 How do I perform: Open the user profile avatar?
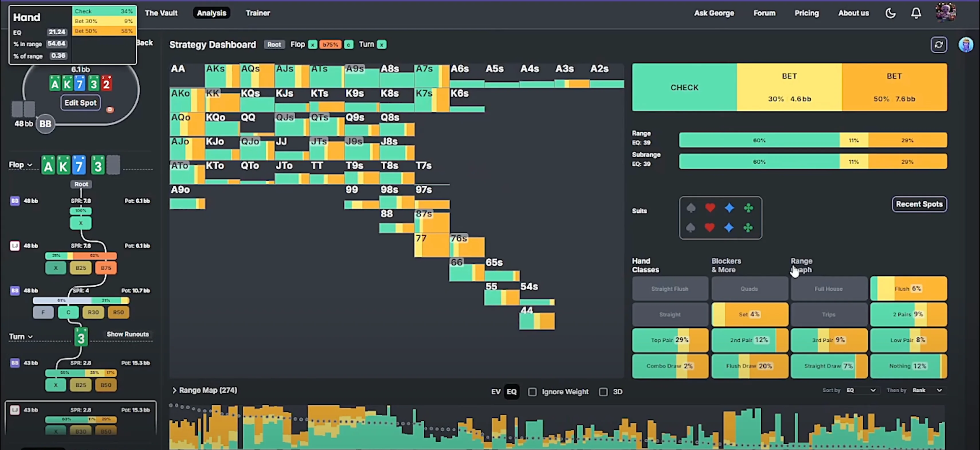(945, 13)
